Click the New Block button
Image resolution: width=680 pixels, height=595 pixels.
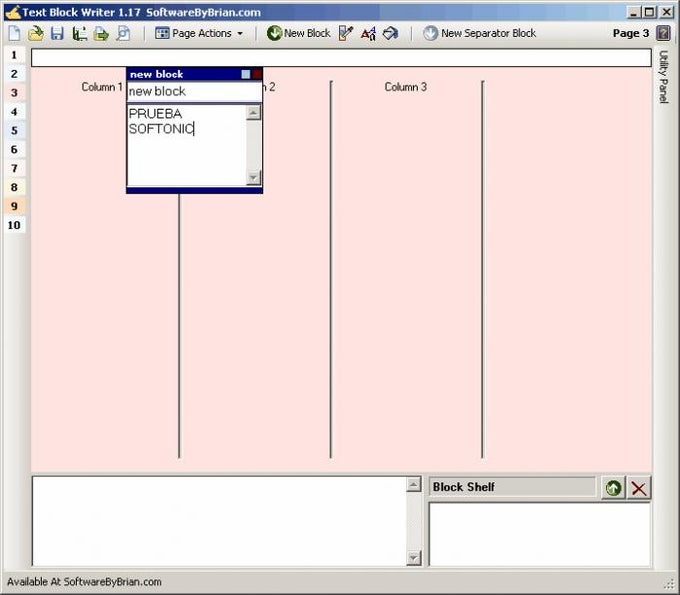click(298, 33)
